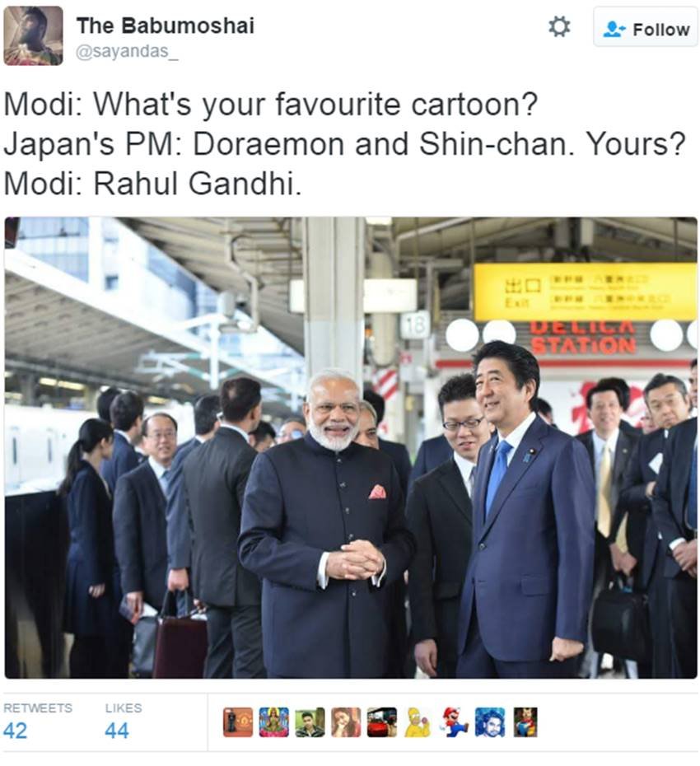Viewport: 700px width, 766px height.
Task: Click the RETWEETS label
Action: coord(38,708)
